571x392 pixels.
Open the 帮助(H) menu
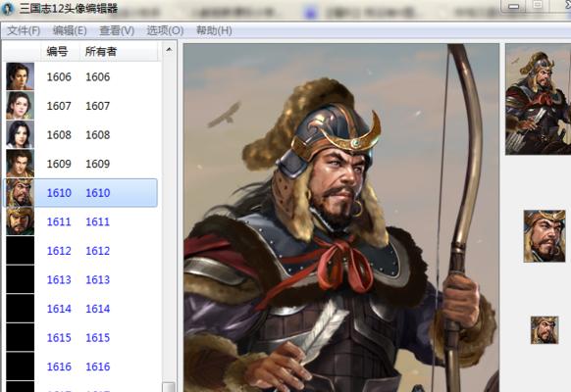[x=214, y=30]
